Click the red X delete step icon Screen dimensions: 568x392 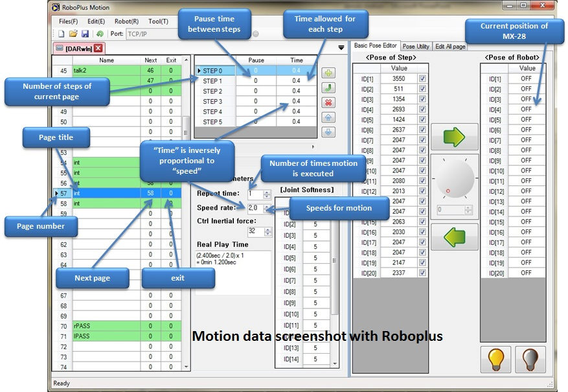pyautogui.click(x=328, y=102)
